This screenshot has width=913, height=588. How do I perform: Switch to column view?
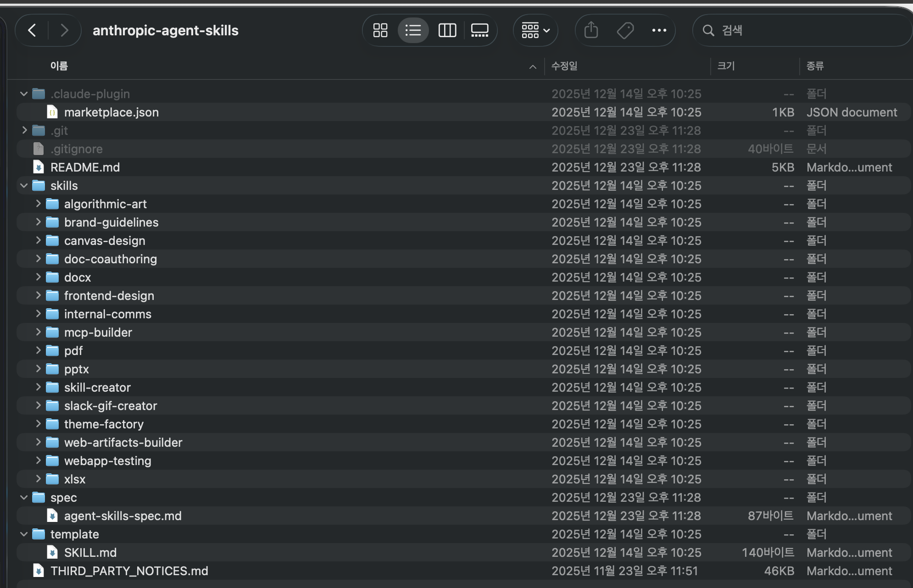[447, 30]
